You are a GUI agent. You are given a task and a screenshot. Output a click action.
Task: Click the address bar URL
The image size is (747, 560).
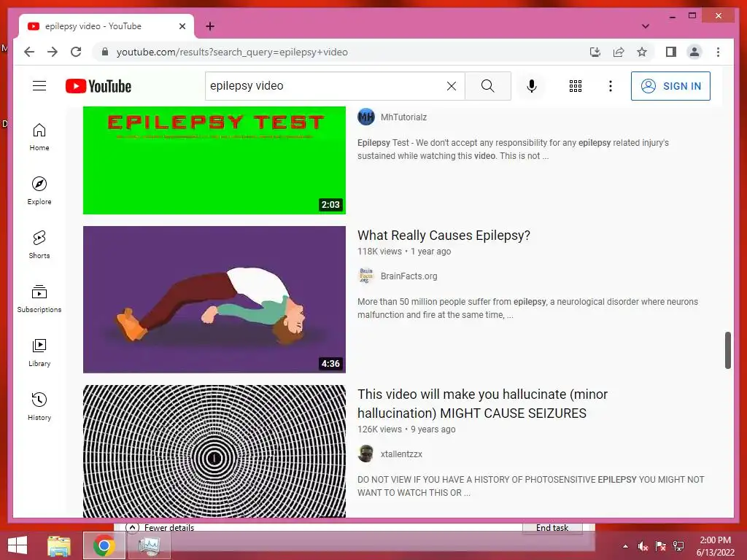click(x=232, y=52)
